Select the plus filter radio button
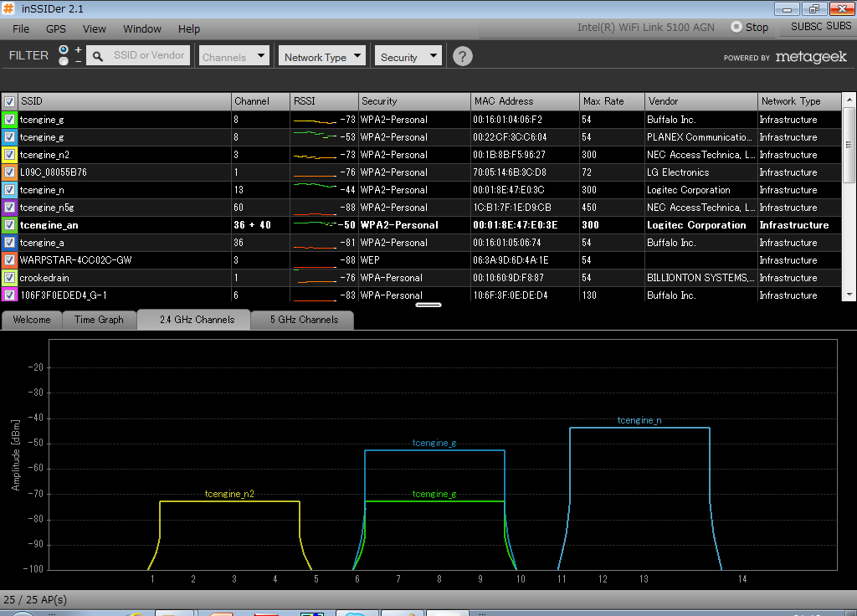This screenshot has height=616, width=857. [x=64, y=49]
